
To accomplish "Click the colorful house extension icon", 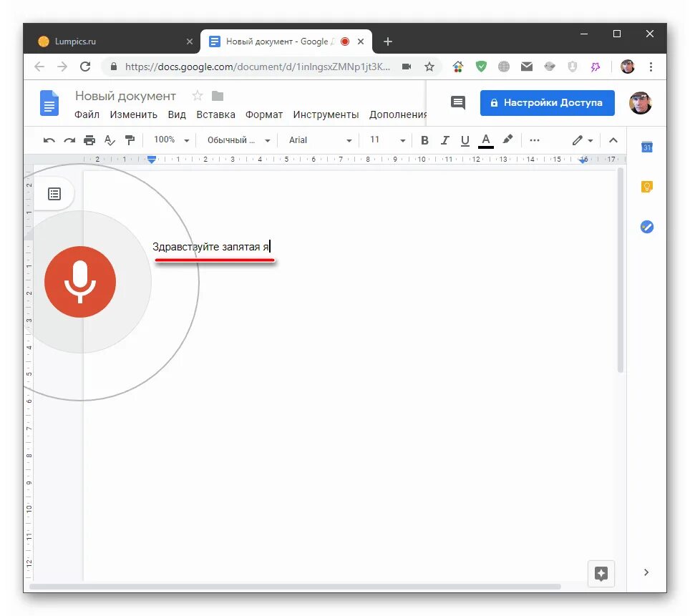I will pos(458,67).
